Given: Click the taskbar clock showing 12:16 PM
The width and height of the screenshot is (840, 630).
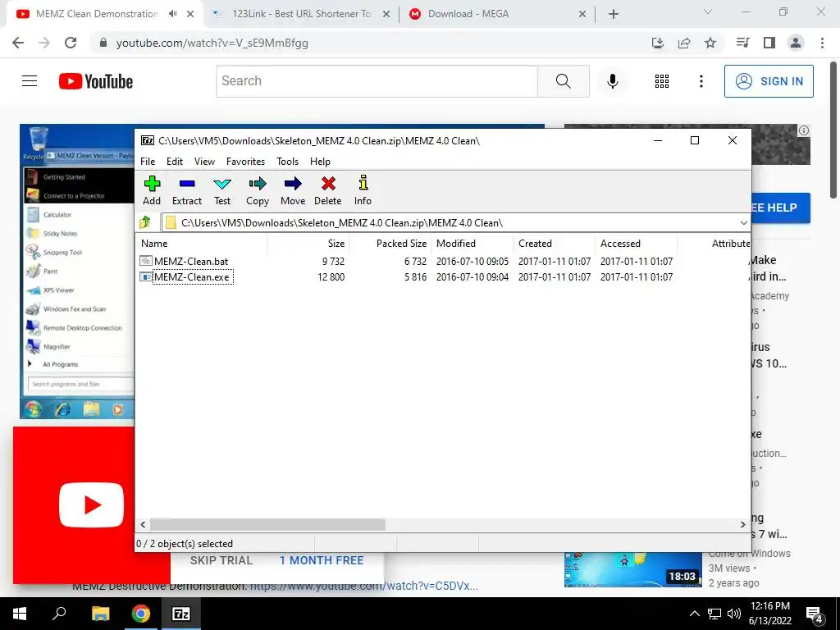Looking at the screenshot, I should [769, 614].
